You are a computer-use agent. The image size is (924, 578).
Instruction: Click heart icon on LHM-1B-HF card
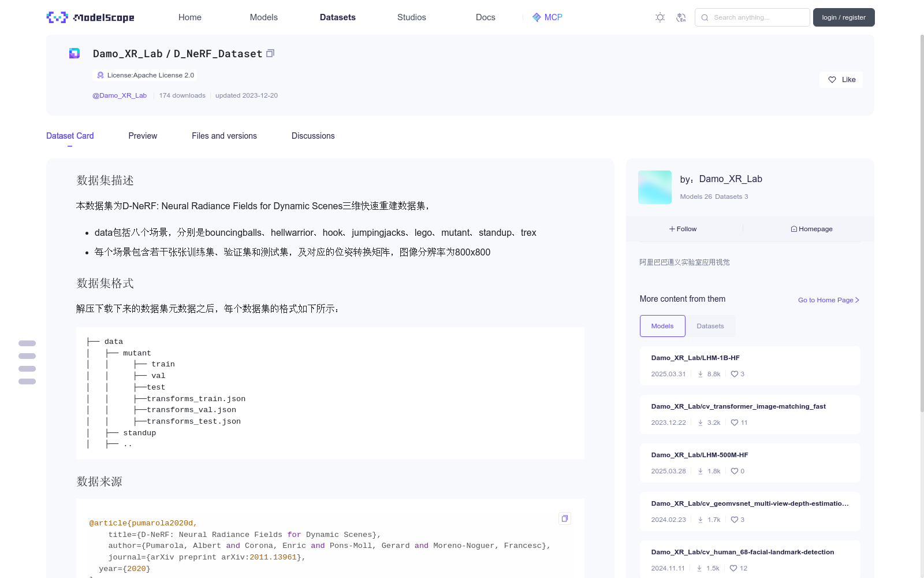tap(735, 374)
